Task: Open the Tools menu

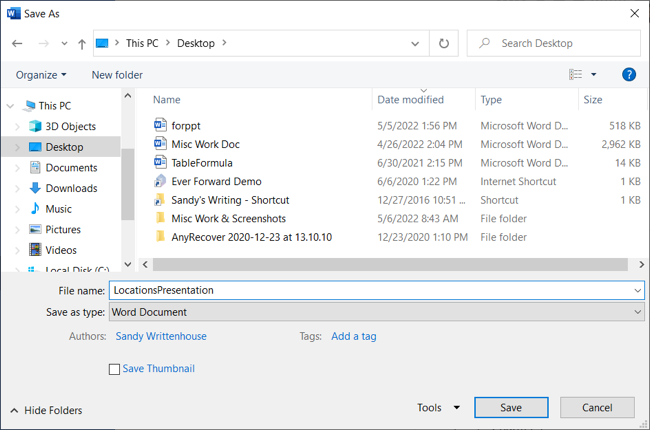Action: coord(439,408)
